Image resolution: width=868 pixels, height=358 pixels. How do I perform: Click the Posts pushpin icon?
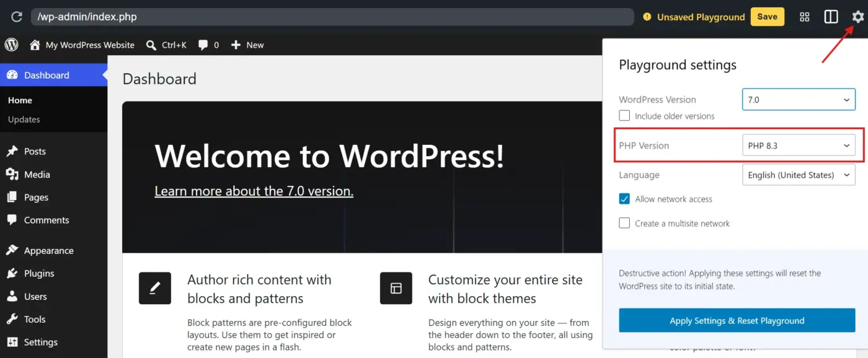click(x=12, y=151)
